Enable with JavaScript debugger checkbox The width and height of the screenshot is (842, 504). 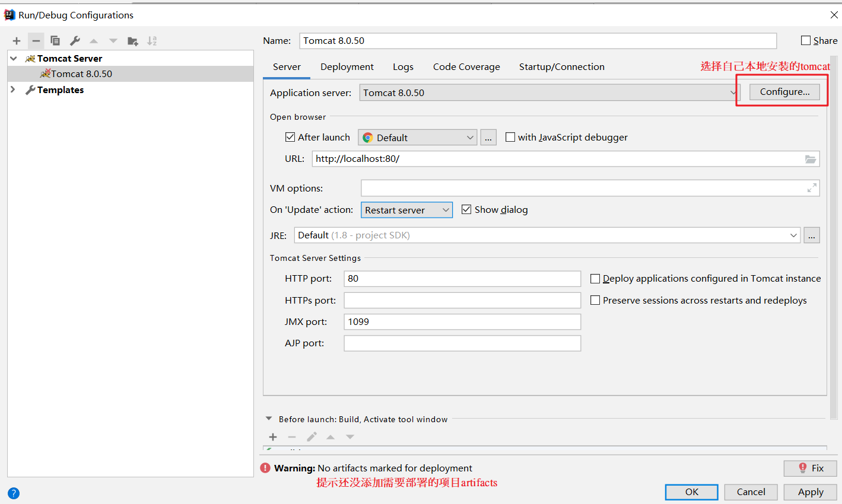click(x=510, y=137)
